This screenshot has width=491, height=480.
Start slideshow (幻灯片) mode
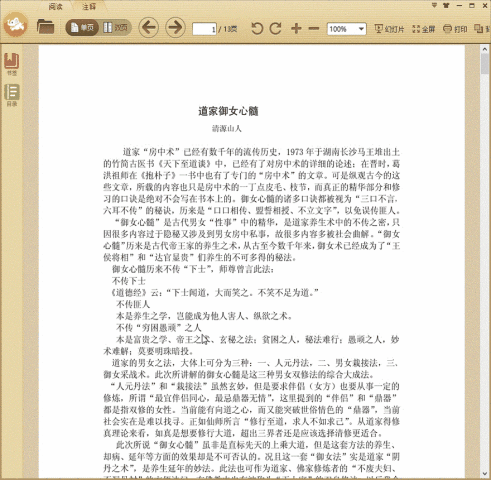pyautogui.click(x=389, y=29)
